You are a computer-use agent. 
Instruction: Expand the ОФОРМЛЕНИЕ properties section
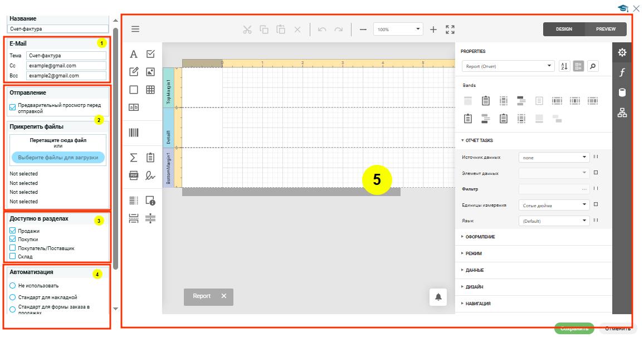point(480,237)
